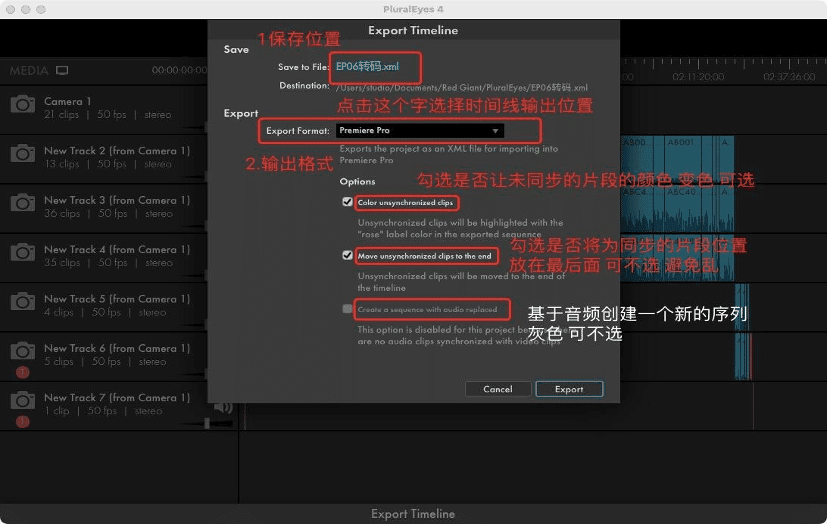The width and height of the screenshot is (827, 524).
Task: Select the New Track 2 (from Camera 1) row
Action: [103, 159]
